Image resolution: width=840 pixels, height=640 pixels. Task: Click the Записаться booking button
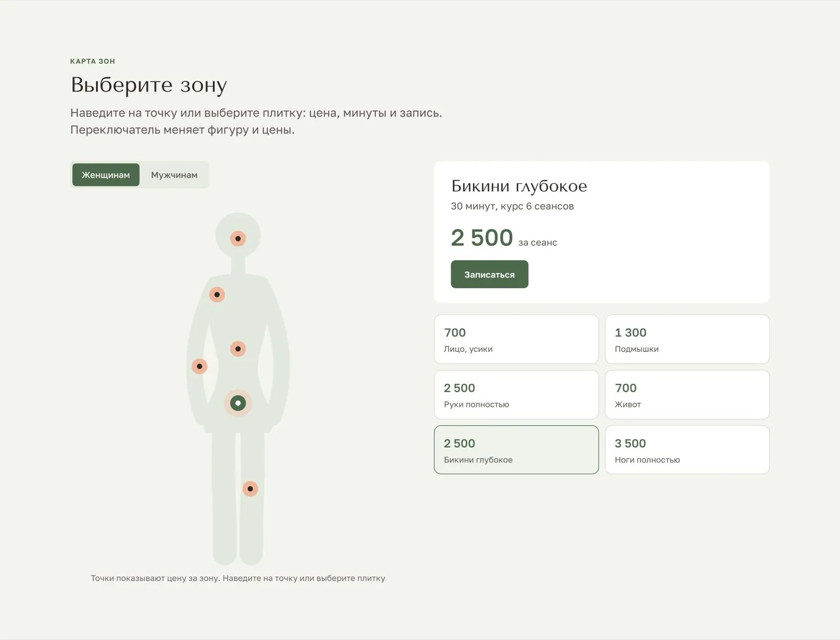489,274
